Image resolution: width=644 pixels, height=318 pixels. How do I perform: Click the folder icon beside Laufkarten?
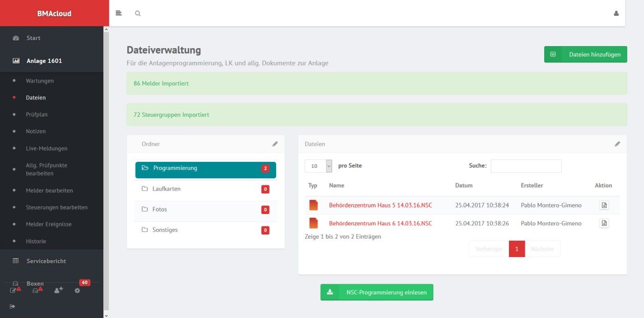145,189
